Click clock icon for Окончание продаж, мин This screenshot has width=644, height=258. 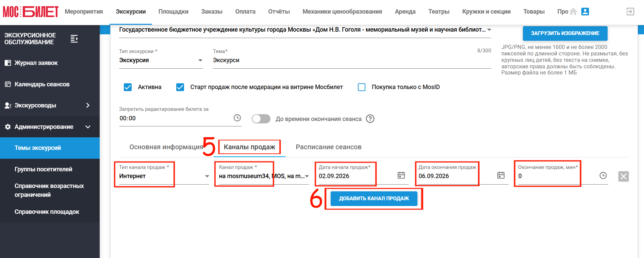[x=603, y=176]
